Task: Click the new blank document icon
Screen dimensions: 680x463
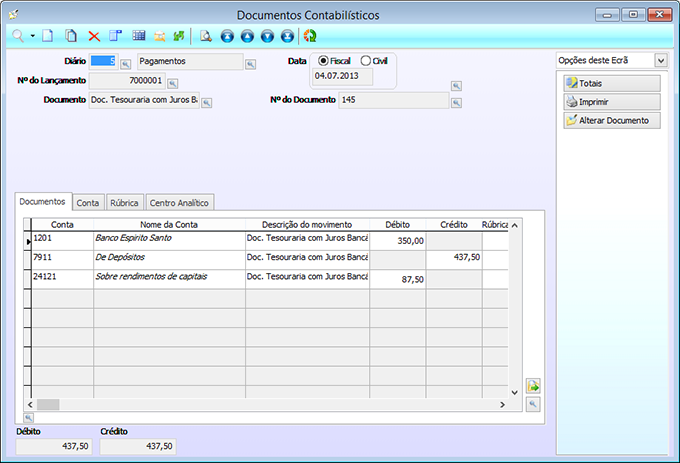Action: (x=48, y=36)
